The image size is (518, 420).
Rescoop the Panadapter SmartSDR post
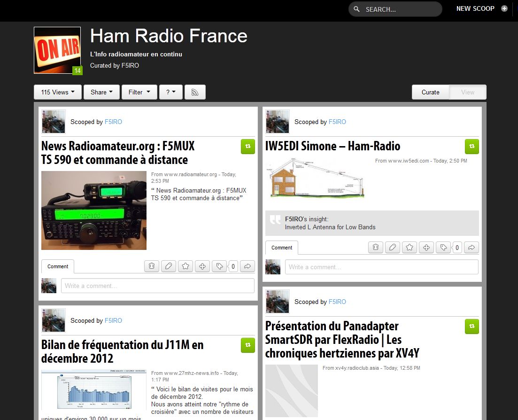(472, 327)
